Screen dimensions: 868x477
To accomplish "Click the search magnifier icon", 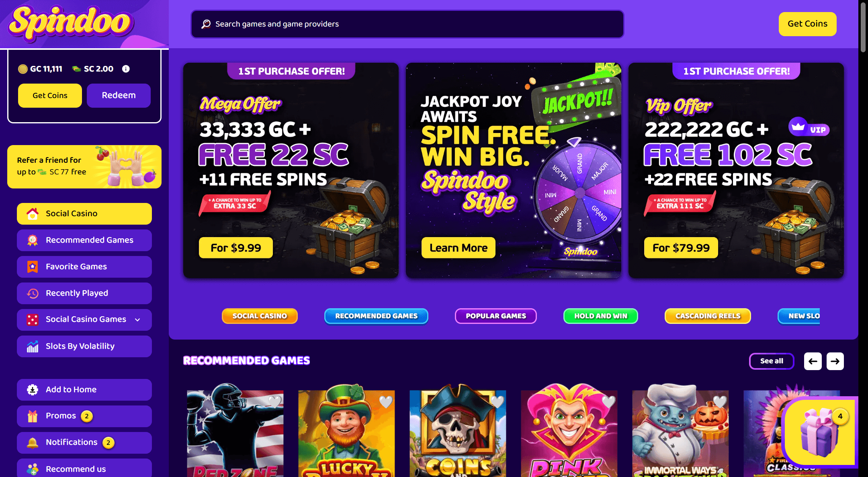I will [206, 24].
